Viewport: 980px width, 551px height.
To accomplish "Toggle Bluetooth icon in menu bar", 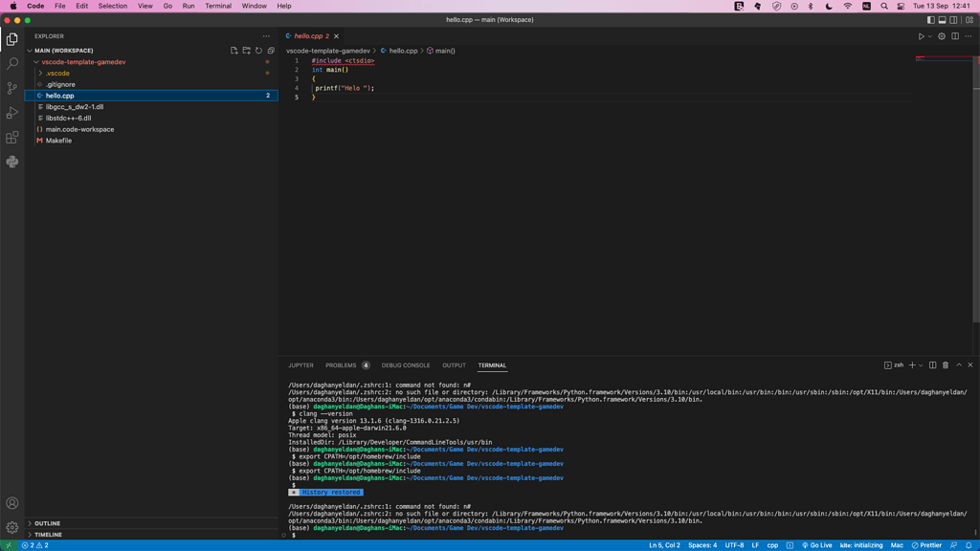I will [x=811, y=7].
